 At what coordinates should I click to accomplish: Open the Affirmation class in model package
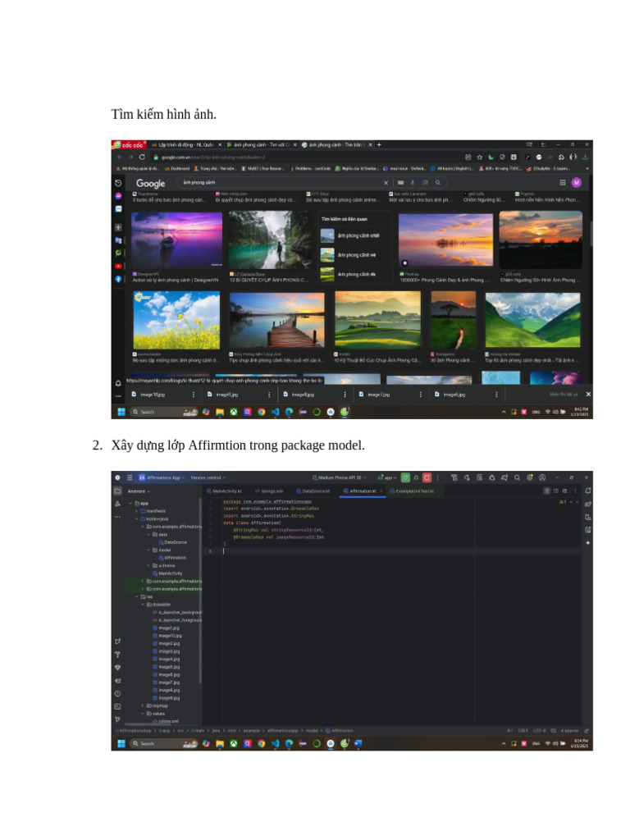click(175, 557)
